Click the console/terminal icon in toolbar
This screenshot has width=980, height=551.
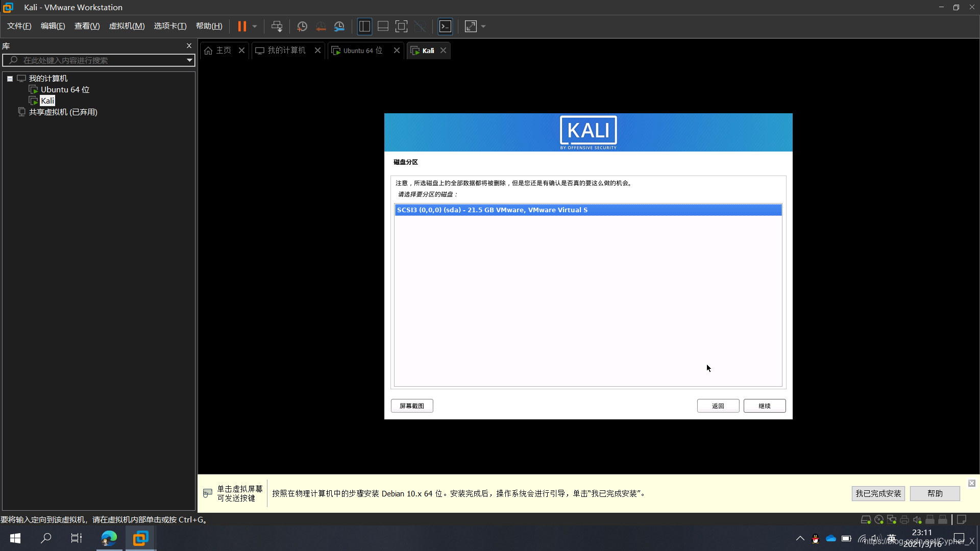[x=445, y=26]
